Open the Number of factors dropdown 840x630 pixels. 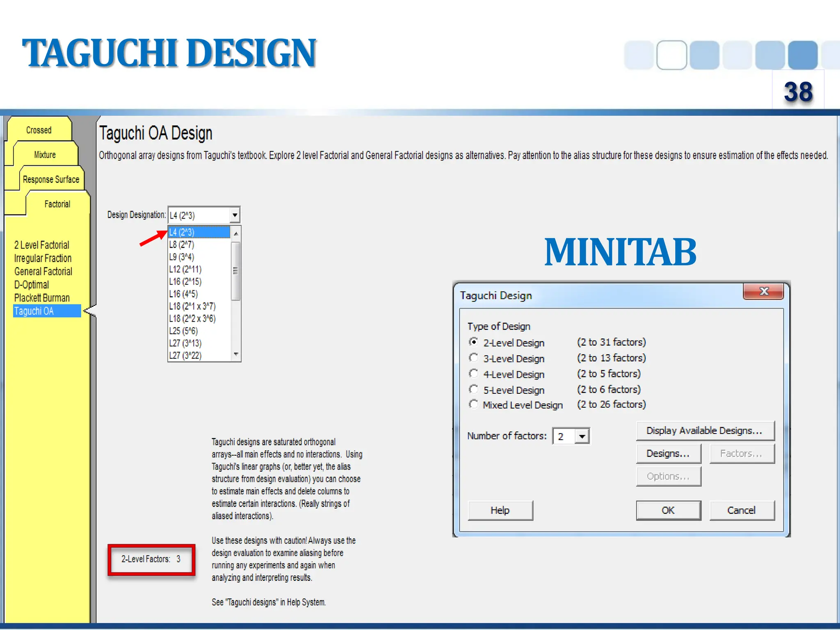[582, 436]
